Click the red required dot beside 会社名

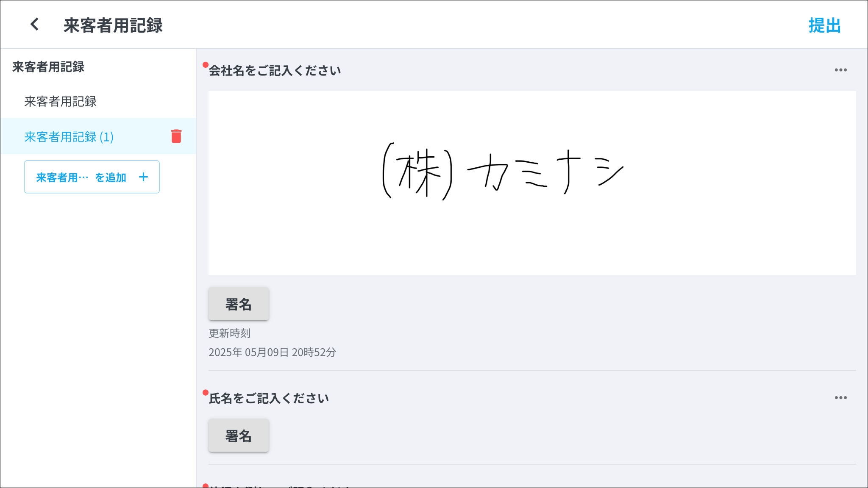(206, 65)
